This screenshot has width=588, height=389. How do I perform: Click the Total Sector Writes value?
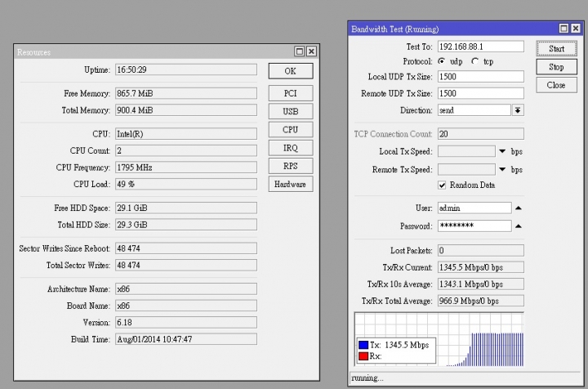click(186, 266)
